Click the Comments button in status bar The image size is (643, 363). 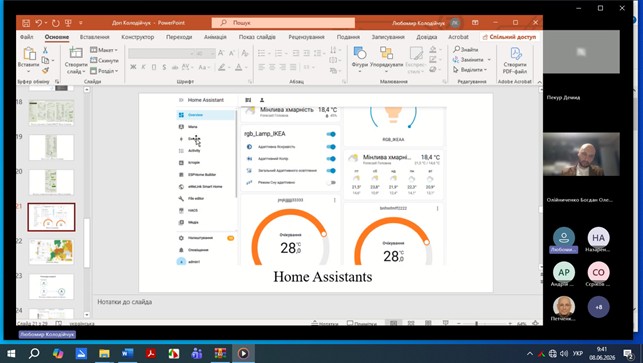[362, 324]
